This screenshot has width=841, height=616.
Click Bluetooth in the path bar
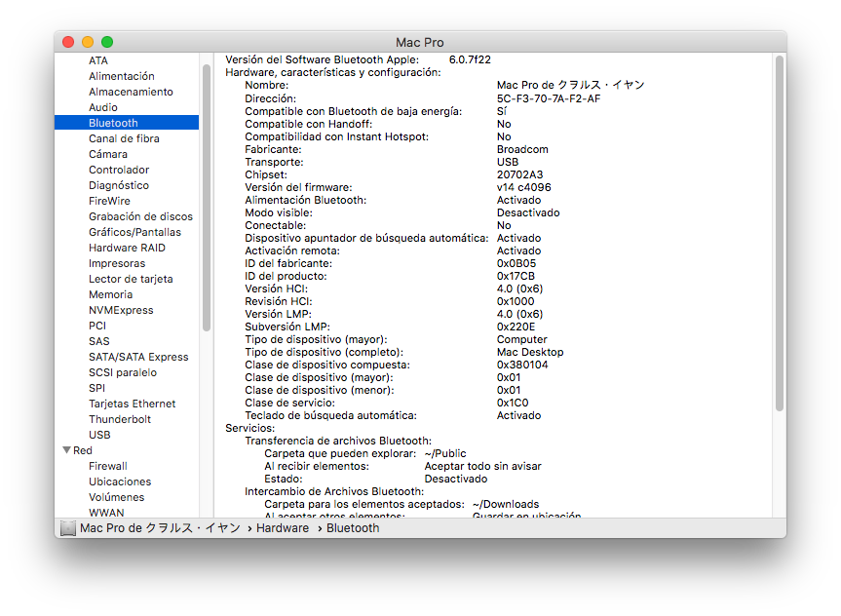click(x=353, y=528)
